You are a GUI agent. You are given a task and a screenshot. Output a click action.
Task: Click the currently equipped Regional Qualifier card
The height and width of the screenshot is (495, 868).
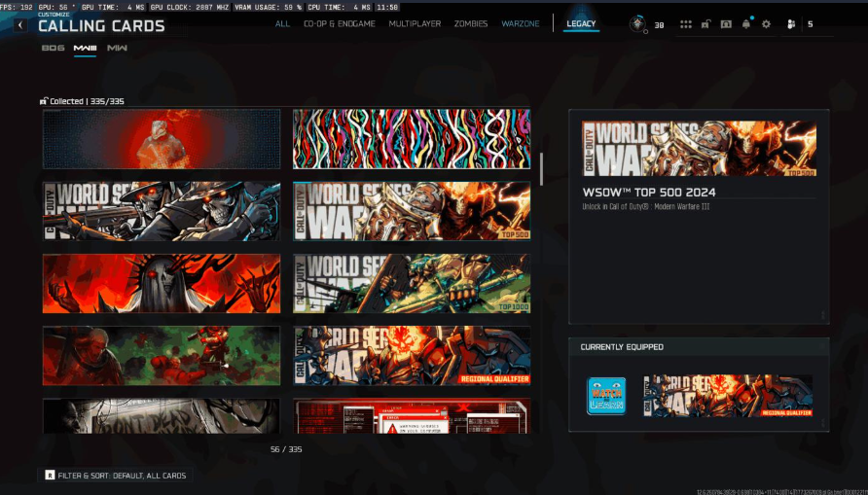pos(728,396)
